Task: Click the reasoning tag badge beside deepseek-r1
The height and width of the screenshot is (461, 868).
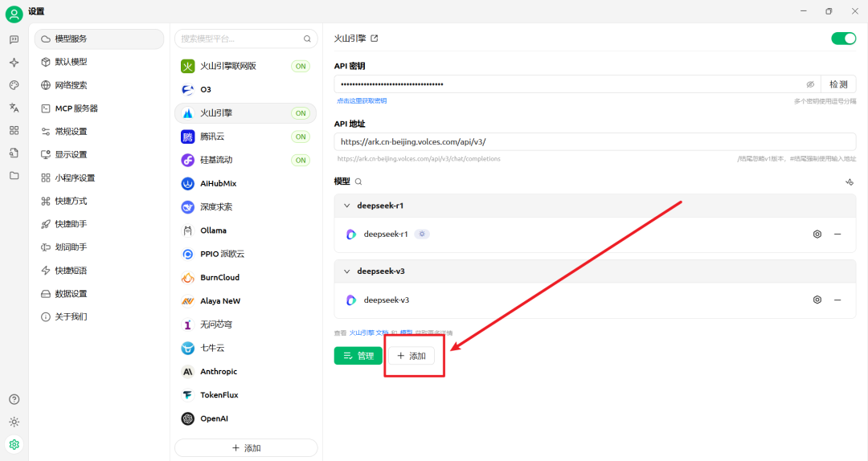Action: tap(422, 234)
